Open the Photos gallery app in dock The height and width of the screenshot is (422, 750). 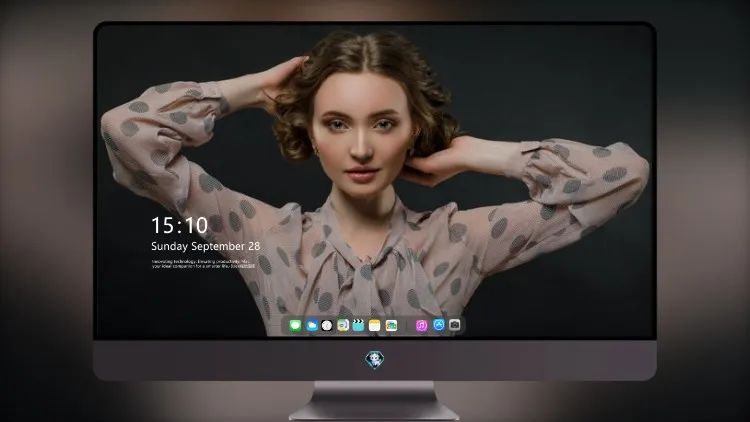coord(391,326)
